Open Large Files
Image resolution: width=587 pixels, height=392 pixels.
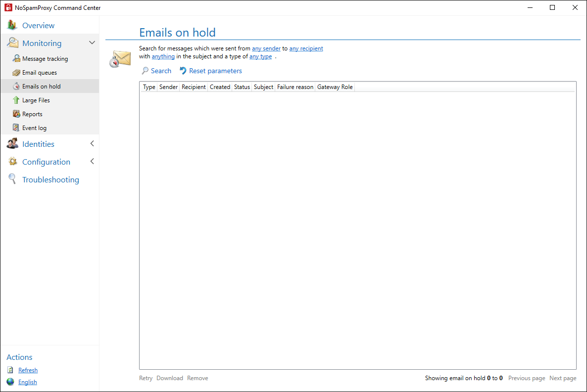click(36, 100)
